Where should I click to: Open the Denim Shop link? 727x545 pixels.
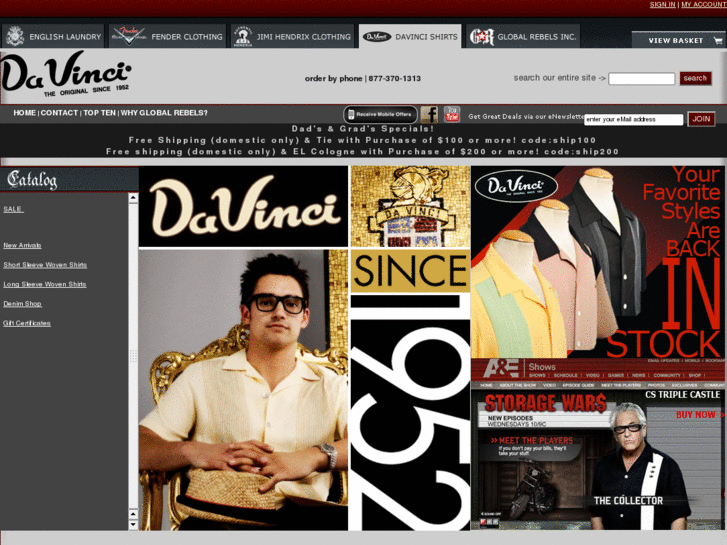point(22,304)
